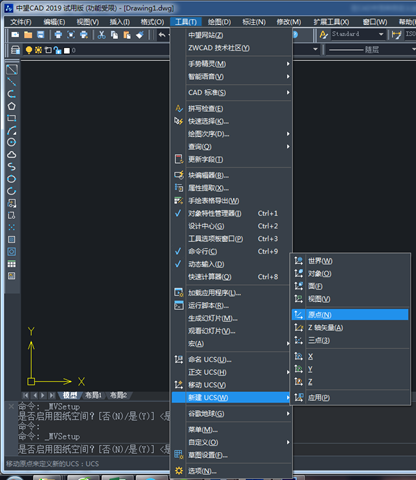The image size is (416, 480).
Task: Expand 智能语音(V) submenu
Action: (x=231, y=77)
